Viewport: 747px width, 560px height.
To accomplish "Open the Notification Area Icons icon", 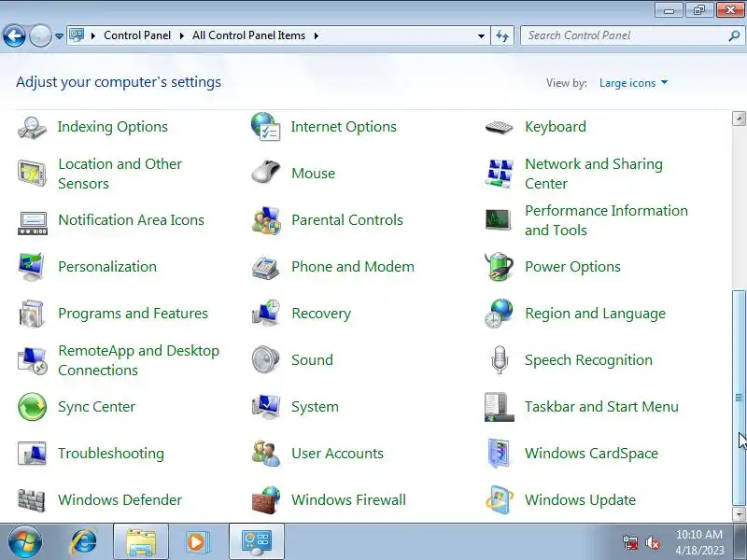I will (32, 223).
